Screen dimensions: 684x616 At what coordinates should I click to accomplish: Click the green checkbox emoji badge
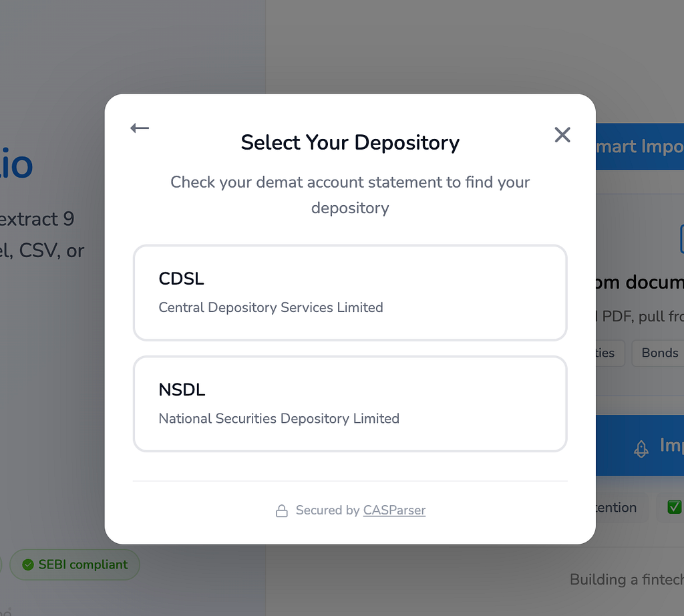tap(675, 507)
